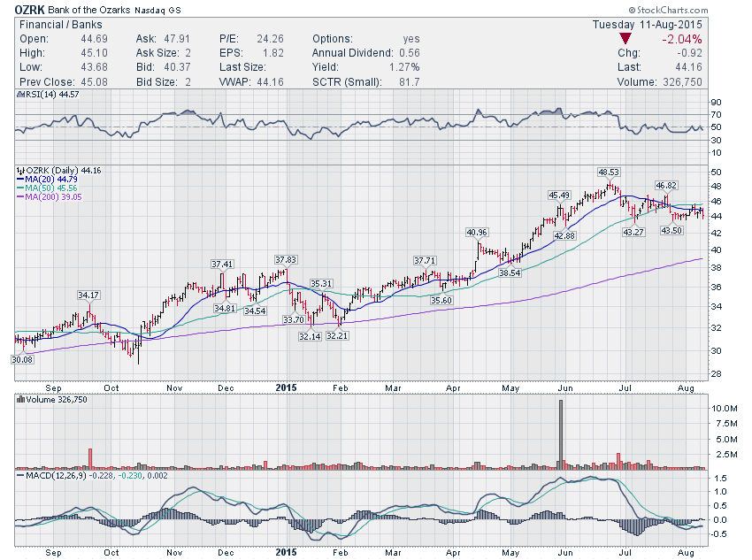Viewport: 752px width, 560px height.
Task: Click the 32.21 price low label
Action: pyautogui.click(x=337, y=335)
